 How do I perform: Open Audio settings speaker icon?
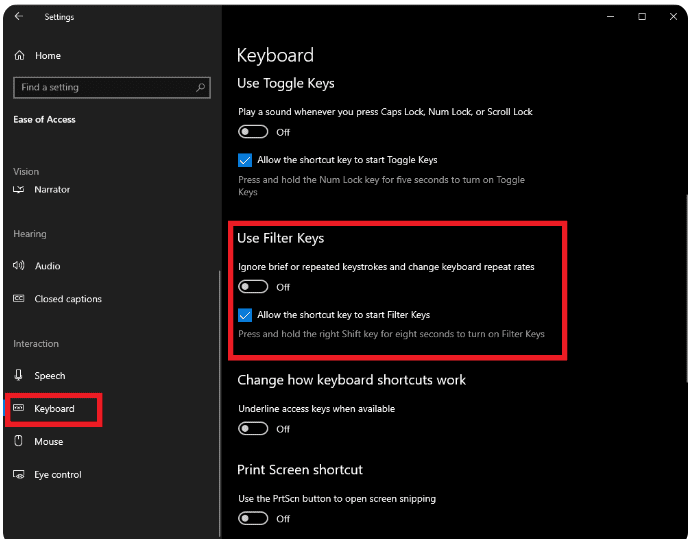click(18, 265)
